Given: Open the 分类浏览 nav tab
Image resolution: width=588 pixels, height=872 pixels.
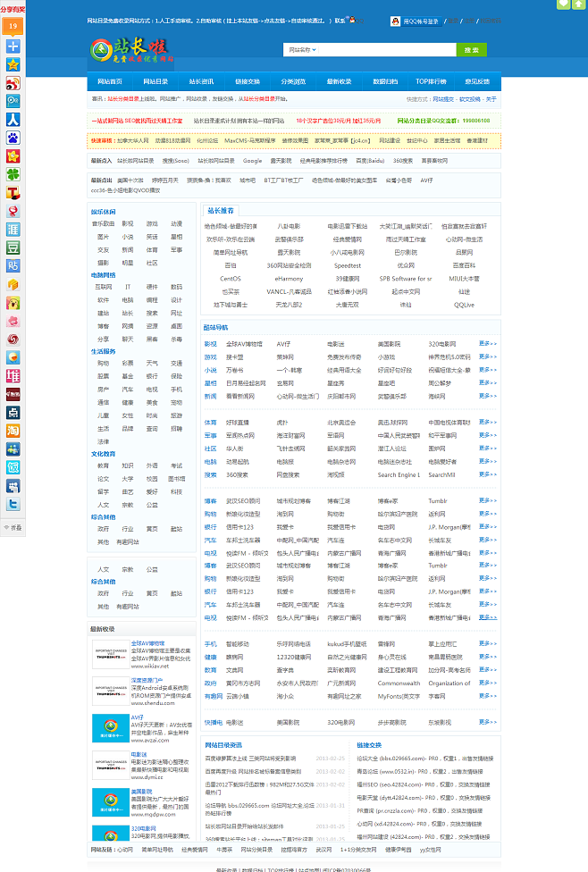Looking at the screenshot, I should click(293, 82).
